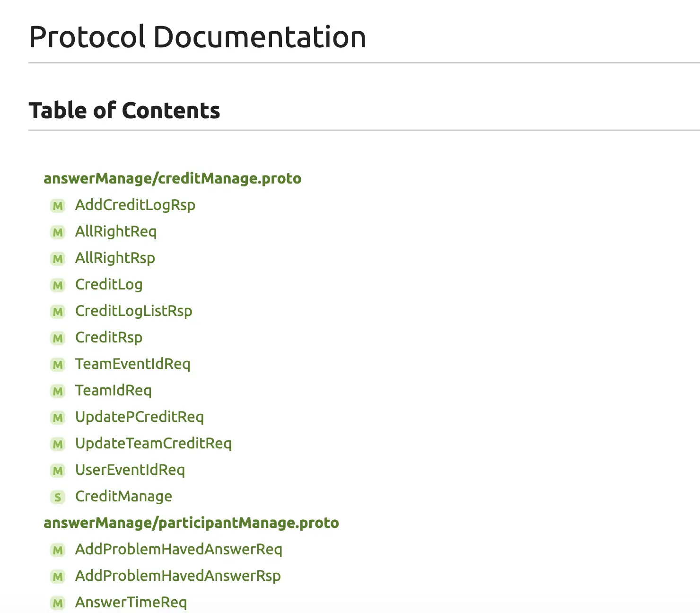700x613 pixels.
Task: Click the M badge next to CreditLog
Action: tap(58, 285)
